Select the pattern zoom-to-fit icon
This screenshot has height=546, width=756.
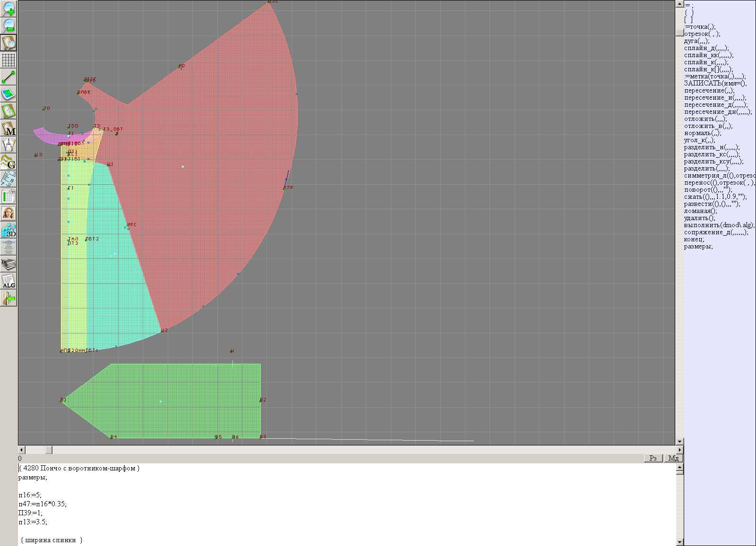click(9, 43)
